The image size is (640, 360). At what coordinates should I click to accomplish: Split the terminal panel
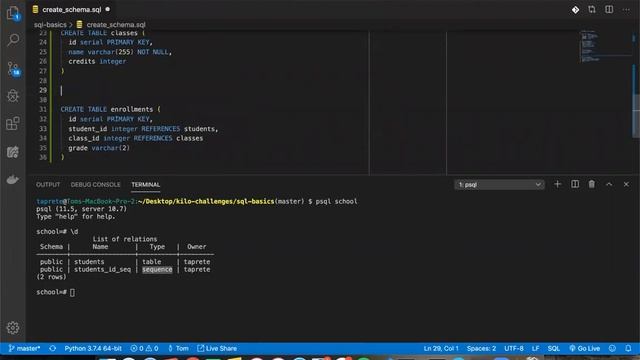click(575, 184)
